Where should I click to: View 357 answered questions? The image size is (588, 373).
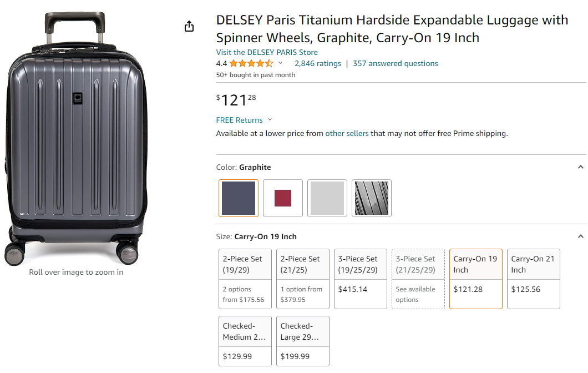click(x=396, y=63)
